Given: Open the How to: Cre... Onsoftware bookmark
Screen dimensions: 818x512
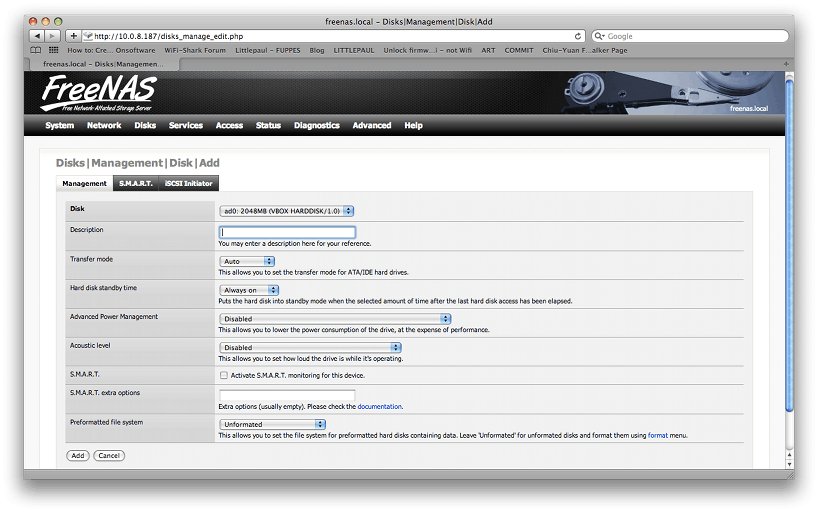Looking at the screenshot, I should click(111, 50).
